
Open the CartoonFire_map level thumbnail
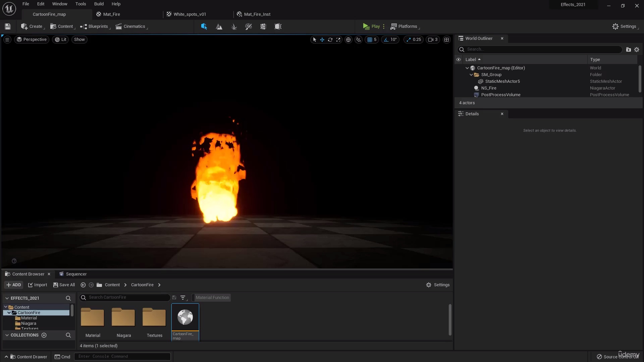click(185, 317)
